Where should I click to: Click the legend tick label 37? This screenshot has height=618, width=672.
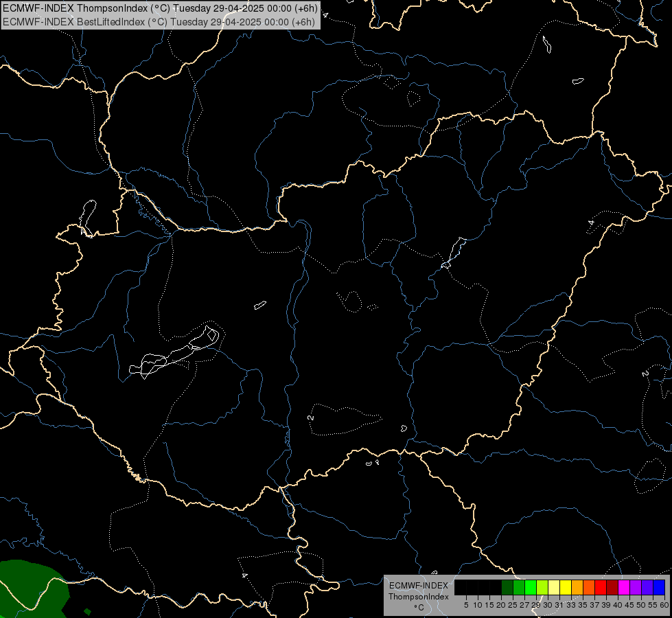coord(595,605)
